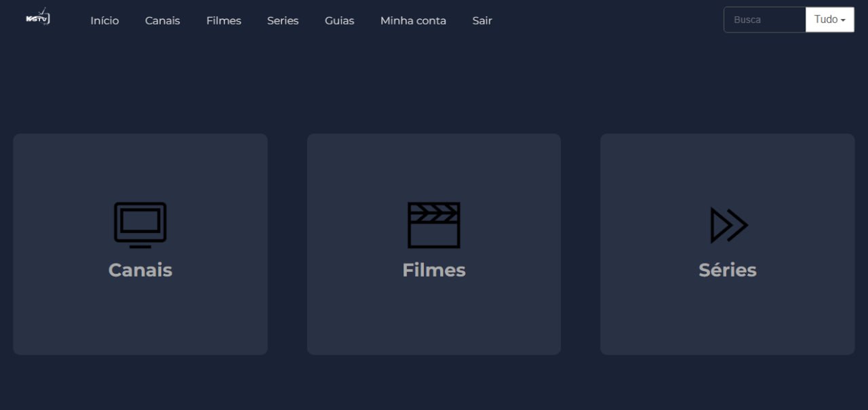Select Series in the navigation bar
This screenshot has width=868, height=410.
coord(282,20)
